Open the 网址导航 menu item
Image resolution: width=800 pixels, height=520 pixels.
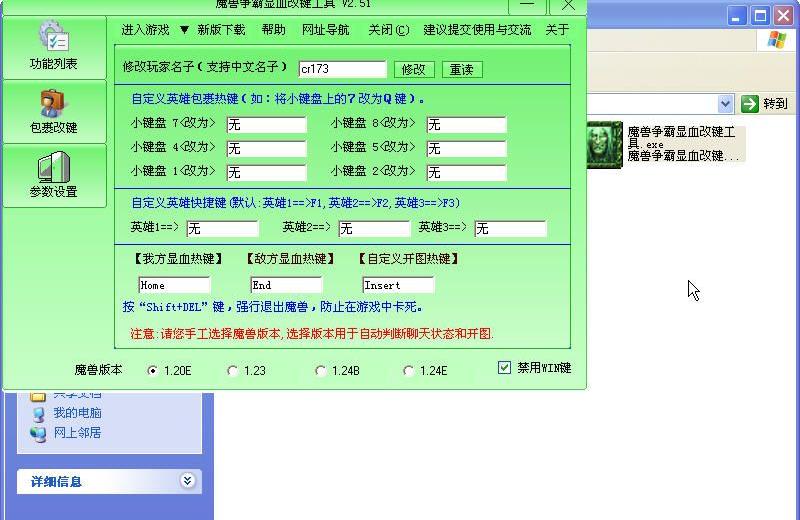pyautogui.click(x=326, y=30)
